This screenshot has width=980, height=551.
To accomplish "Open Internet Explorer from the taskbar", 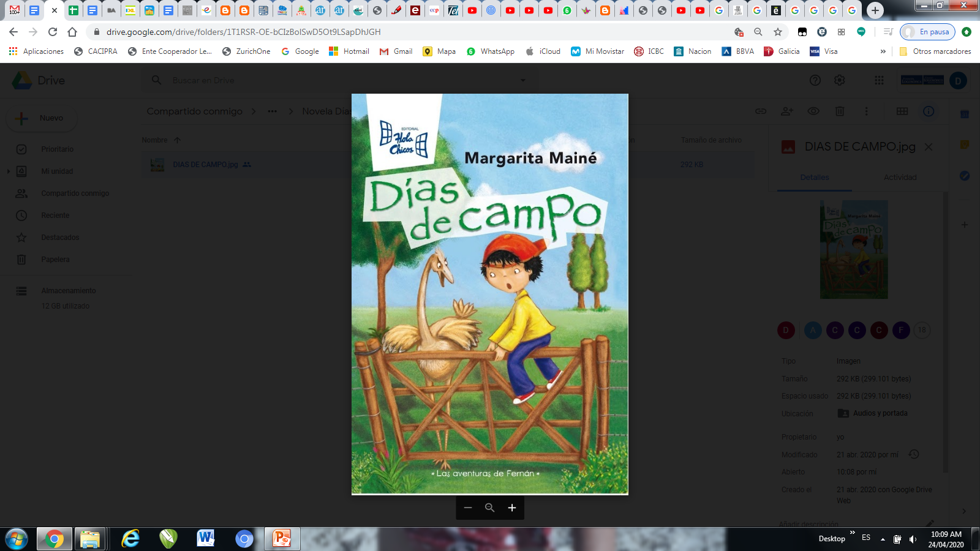I will click(130, 539).
